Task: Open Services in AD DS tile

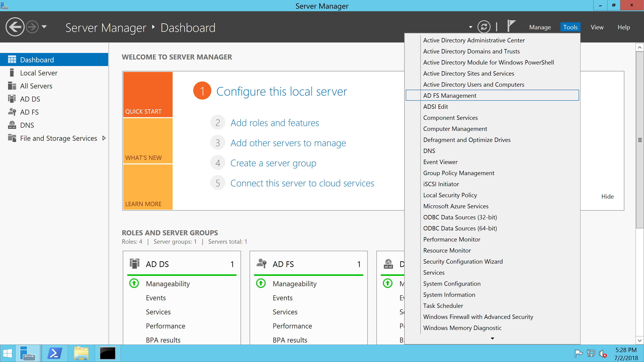Action: tap(158, 312)
